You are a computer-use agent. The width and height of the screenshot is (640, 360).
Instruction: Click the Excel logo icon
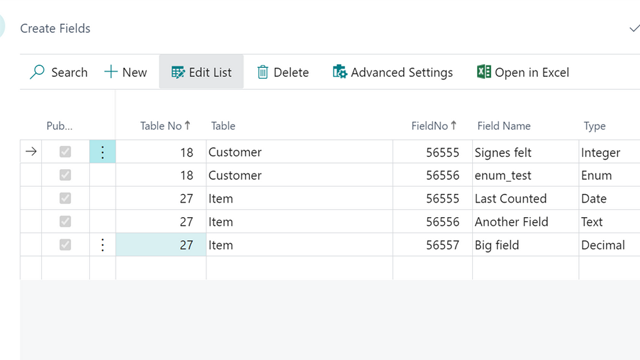coord(484,72)
